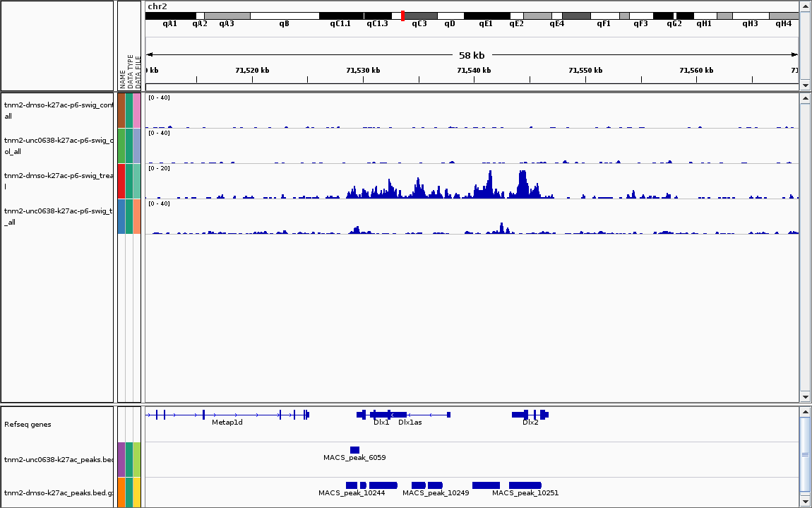812x508 pixels.
Task: Click the Dlx1 gene feature
Action: [x=380, y=414]
